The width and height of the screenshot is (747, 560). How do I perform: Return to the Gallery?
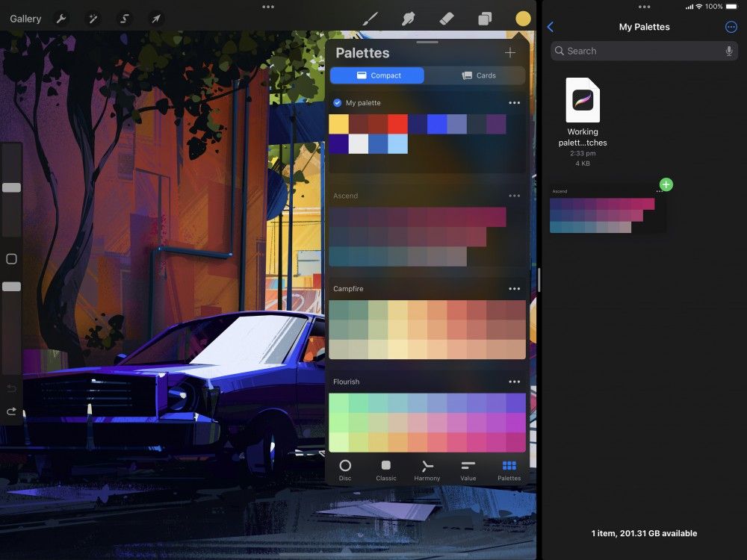(25, 19)
